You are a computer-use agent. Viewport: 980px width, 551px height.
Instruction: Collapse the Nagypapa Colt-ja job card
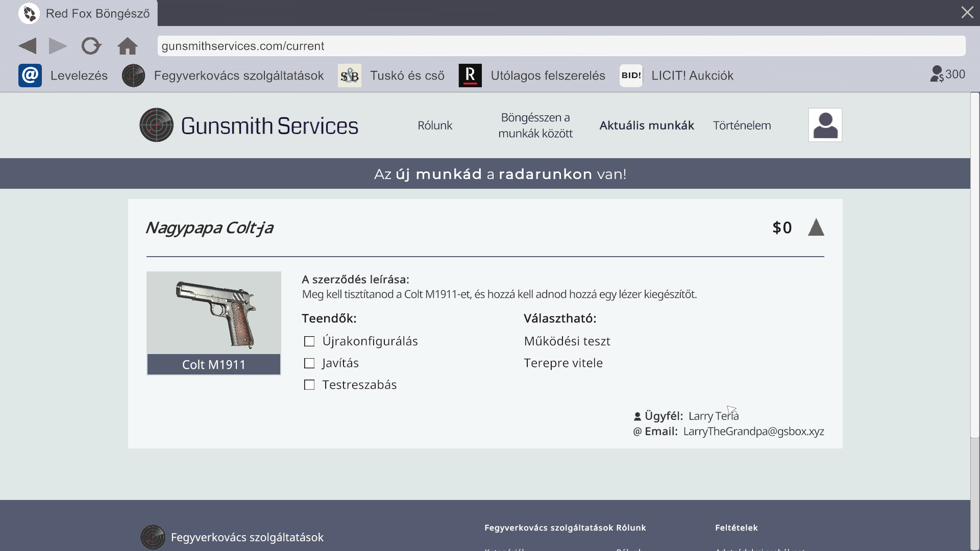point(816,228)
